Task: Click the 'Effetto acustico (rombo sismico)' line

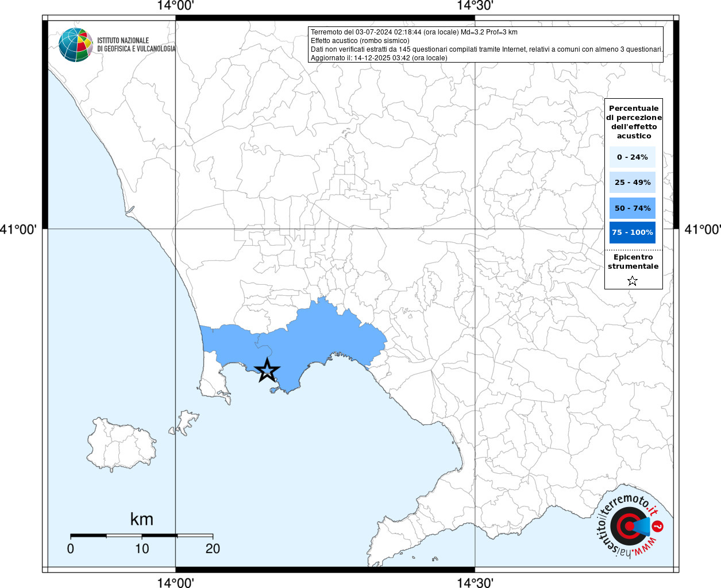Action: [360, 41]
